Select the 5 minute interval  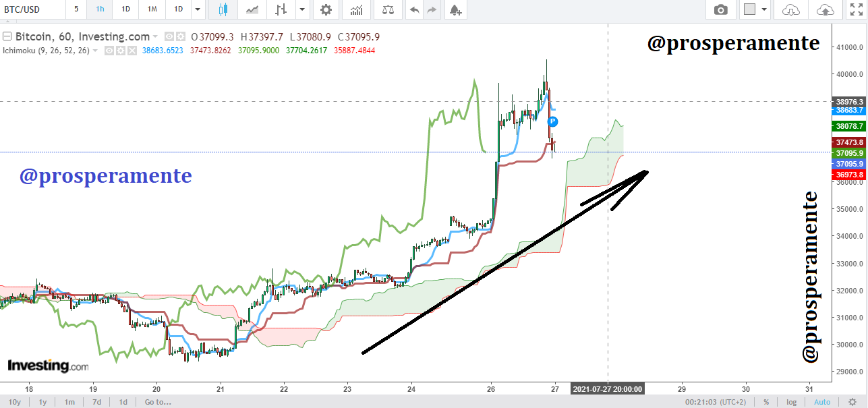76,9
